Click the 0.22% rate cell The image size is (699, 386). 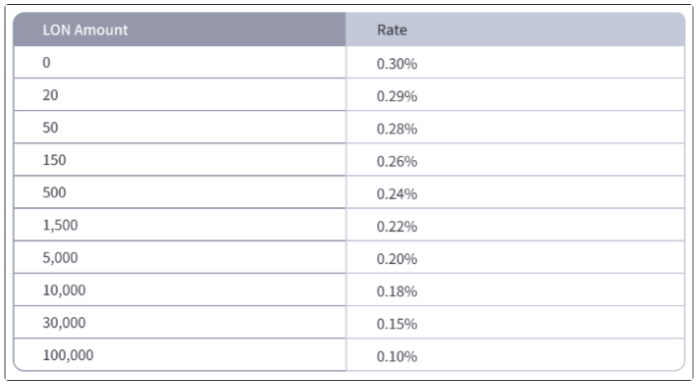click(515, 225)
